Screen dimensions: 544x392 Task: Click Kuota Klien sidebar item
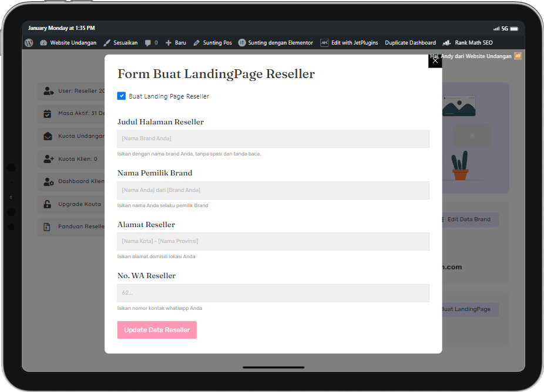(x=71, y=159)
